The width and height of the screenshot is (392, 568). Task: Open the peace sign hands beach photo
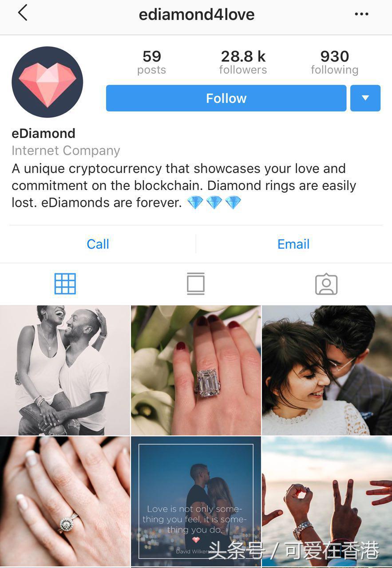pos(327,501)
